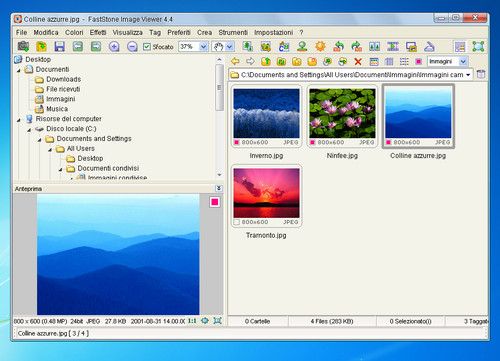Switch to thumbnail view icon
Screen dimensions: 500x361
[x=374, y=61]
